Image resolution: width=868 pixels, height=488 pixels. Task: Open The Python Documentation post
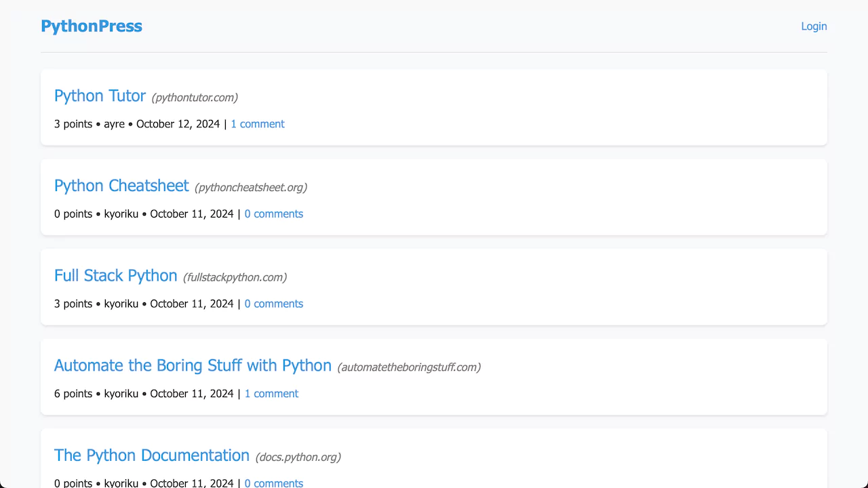tap(151, 455)
